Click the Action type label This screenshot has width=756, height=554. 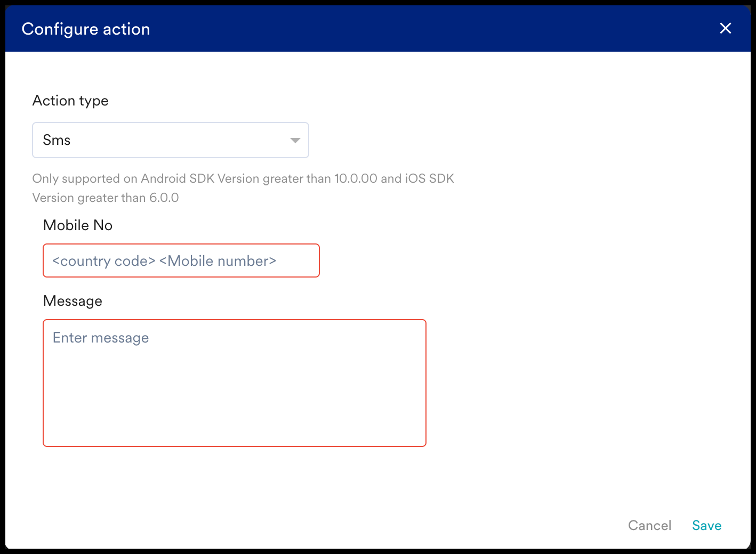[70, 101]
